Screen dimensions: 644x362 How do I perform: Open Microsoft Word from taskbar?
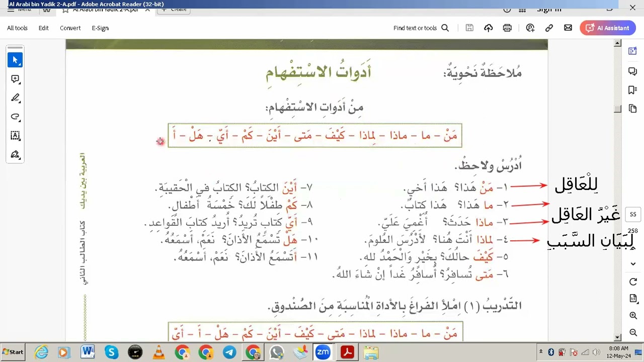coord(88,352)
